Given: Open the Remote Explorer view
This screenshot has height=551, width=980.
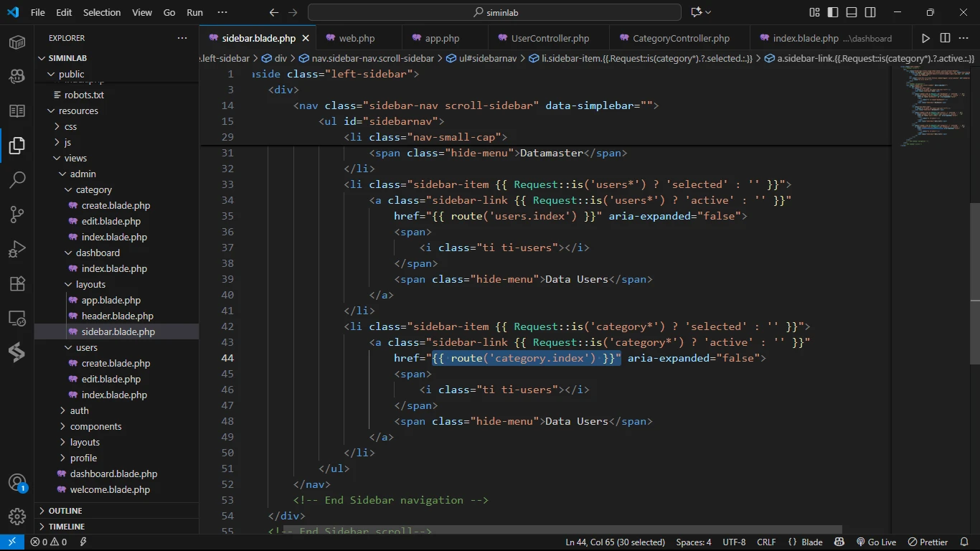Looking at the screenshot, I should (x=17, y=318).
